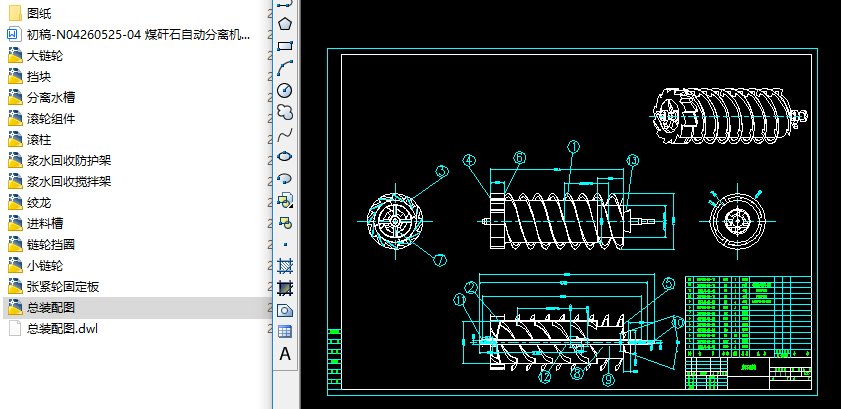Screen dimensions: 841x409
Task: Select the 初稿-N04260525-04 Word document
Action: click(129, 35)
